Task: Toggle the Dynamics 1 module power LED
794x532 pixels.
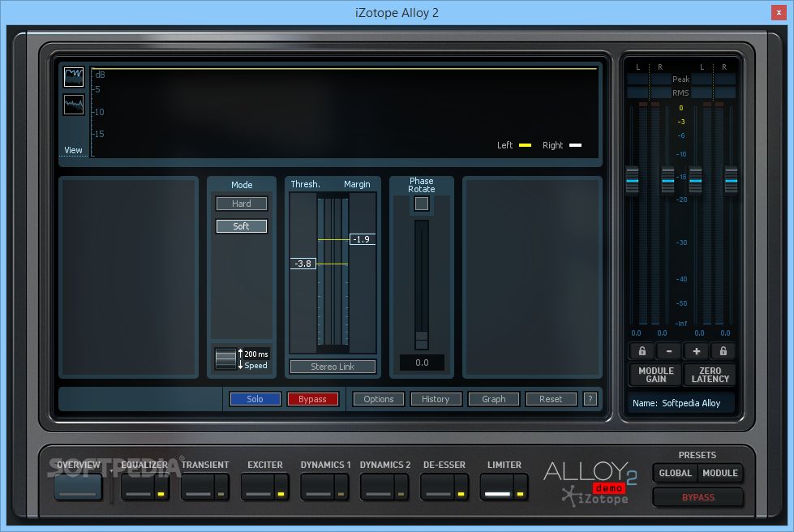Action: click(x=341, y=493)
